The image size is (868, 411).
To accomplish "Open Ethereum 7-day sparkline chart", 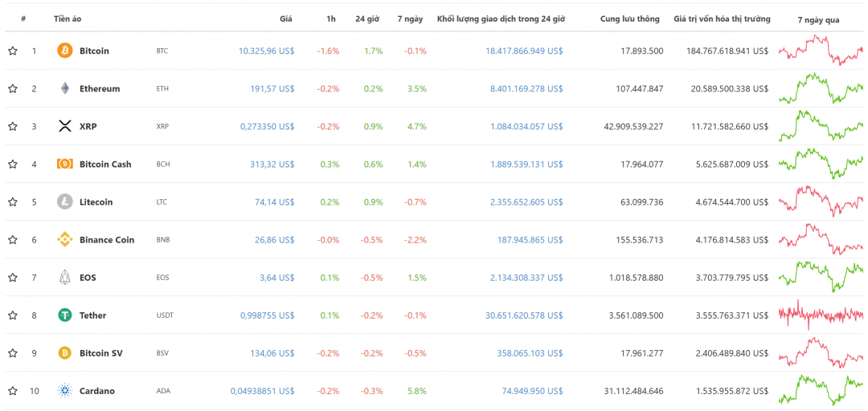I will tap(821, 88).
